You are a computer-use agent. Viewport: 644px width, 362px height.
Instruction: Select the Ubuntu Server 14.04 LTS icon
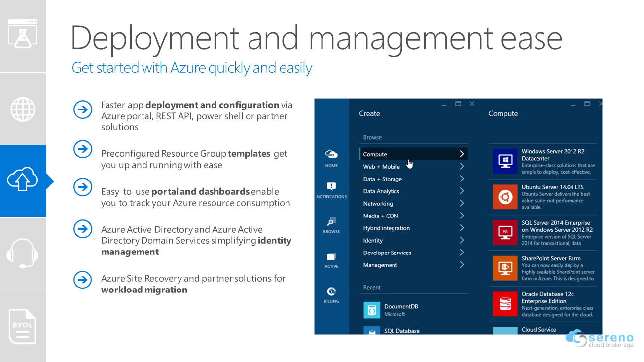505,197
